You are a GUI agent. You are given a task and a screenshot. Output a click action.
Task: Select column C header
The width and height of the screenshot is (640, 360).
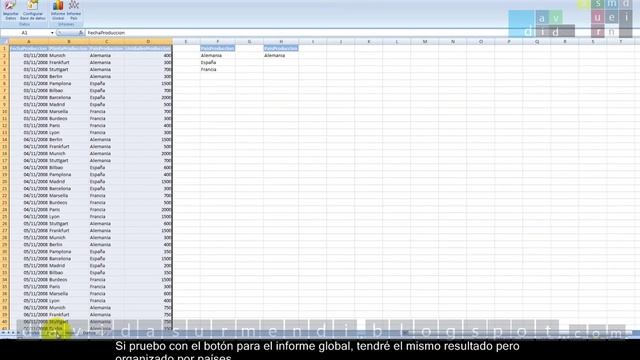pyautogui.click(x=107, y=41)
